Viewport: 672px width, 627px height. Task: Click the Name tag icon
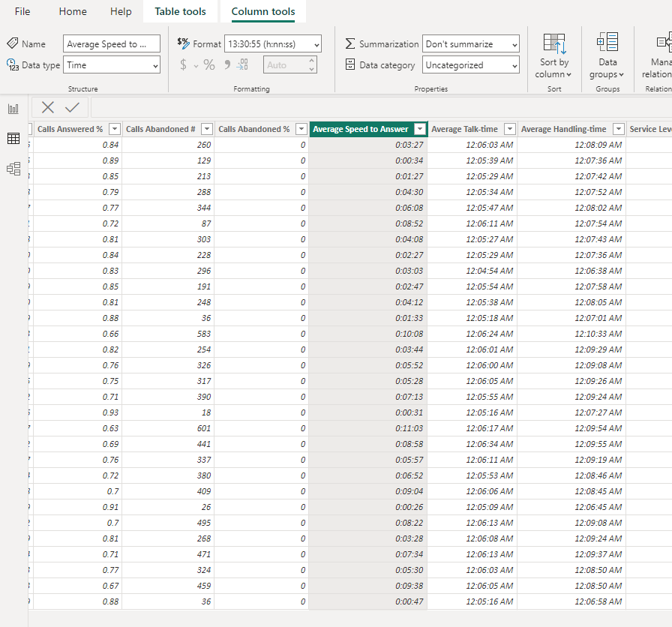(x=13, y=43)
